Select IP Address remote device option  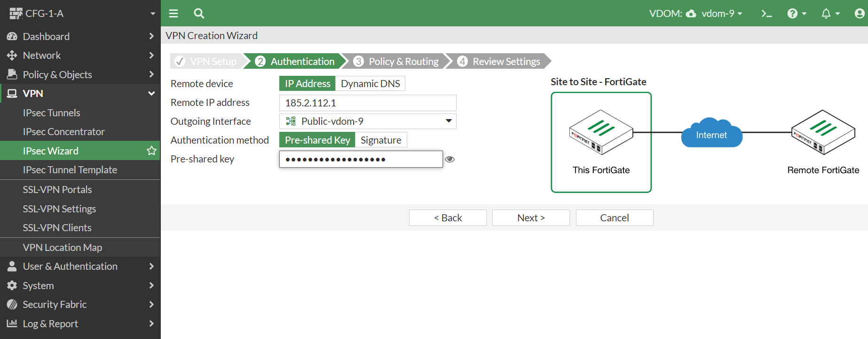[308, 83]
